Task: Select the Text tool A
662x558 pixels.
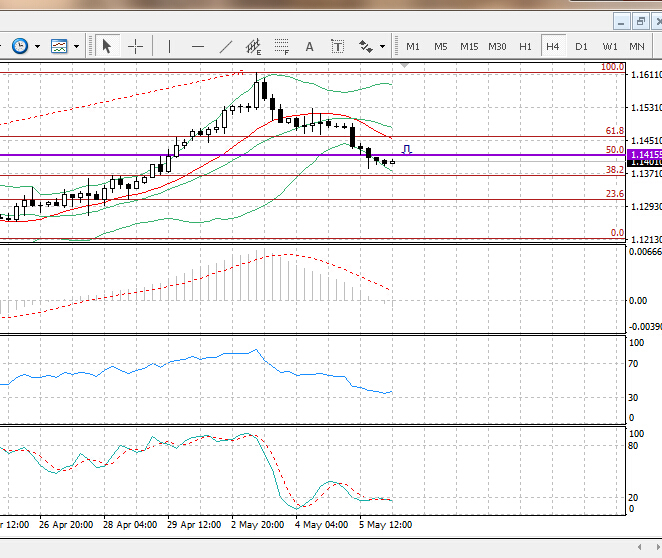Action: [309, 46]
